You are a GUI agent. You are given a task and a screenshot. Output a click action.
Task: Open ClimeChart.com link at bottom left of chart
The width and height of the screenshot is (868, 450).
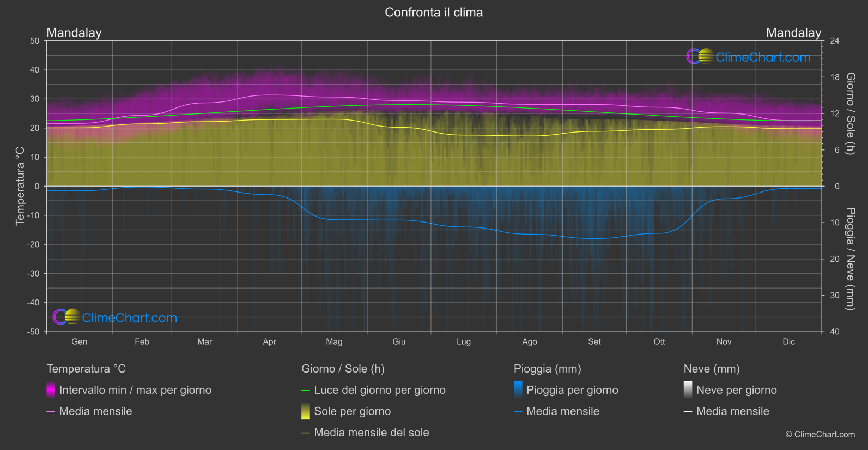tap(130, 317)
